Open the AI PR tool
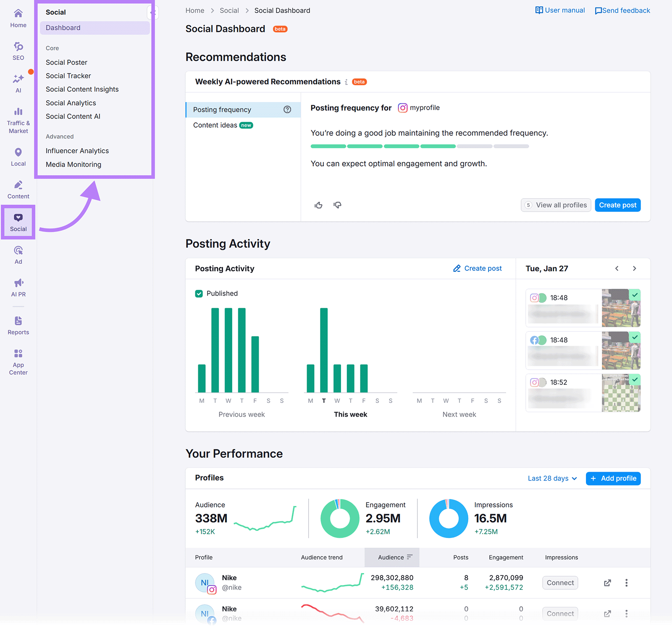Viewport: 672px width, 630px height. tap(18, 286)
